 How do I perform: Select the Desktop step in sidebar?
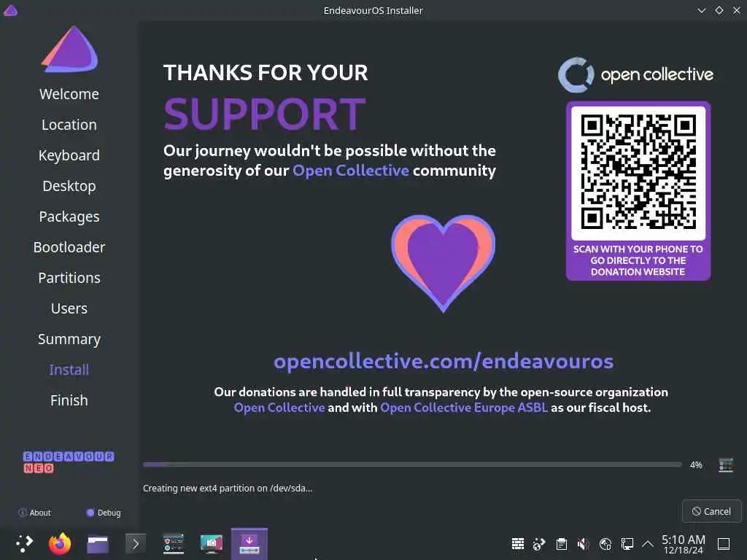click(69, 186)
